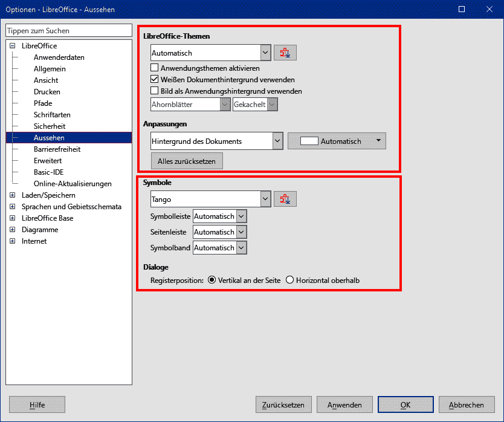Open the Symbolband size dropdown

[x=220, y=248]
